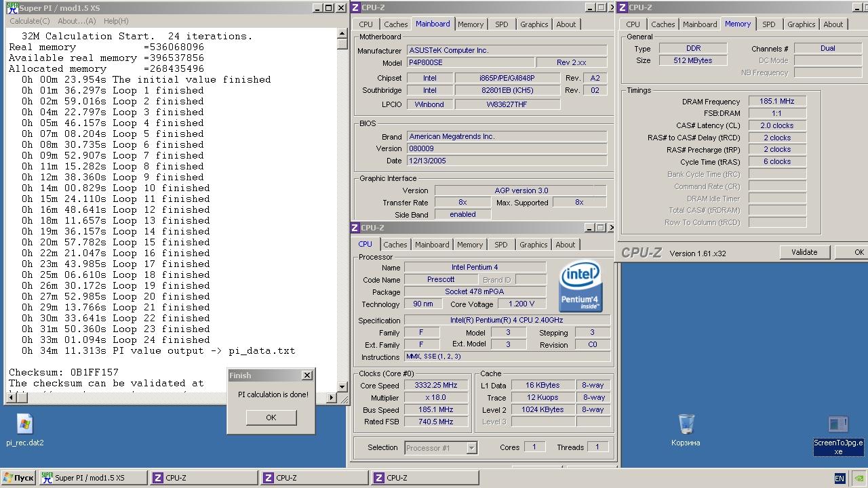Image resolution: width=868 pixels, height=488 pixels.
Task: Click Super PI vertical scrollbar down arrow
Action: pyautogui.click(x=342, y=386)
